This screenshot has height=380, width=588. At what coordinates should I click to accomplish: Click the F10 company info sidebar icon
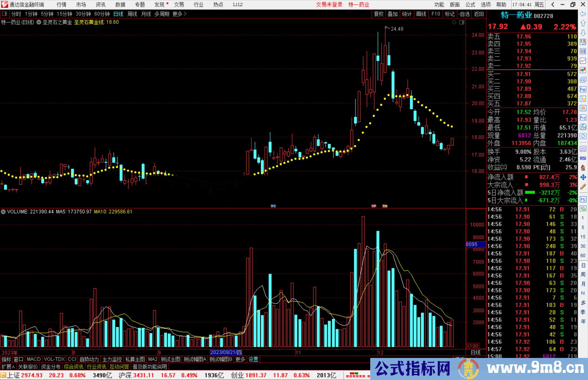click(x=583, y=89)
